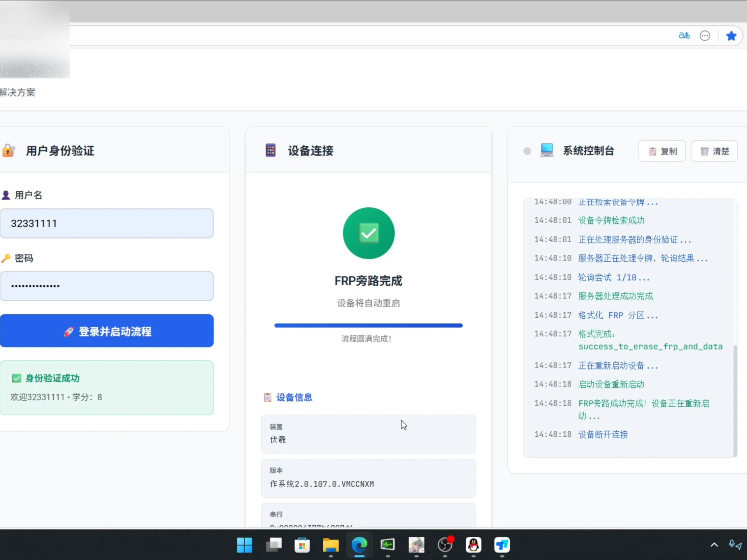This screenshot has height=560, width=747.
Task: Click the FRP旁路完成 heading
Action: (368, 281)
